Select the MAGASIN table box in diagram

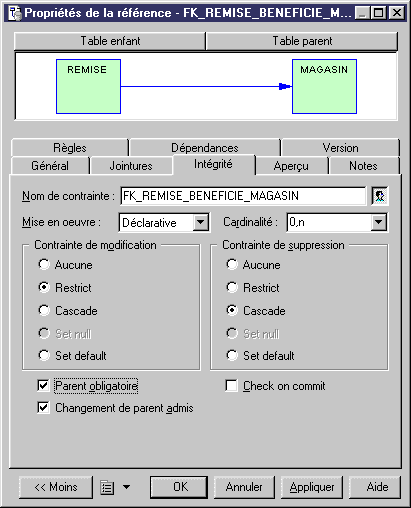pos(324,86)
